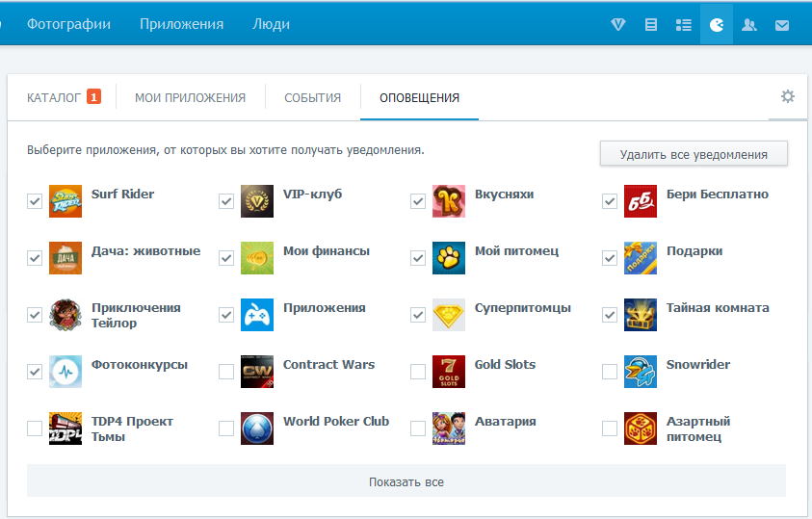Click the list view icon in header

[x=684, y=24]
